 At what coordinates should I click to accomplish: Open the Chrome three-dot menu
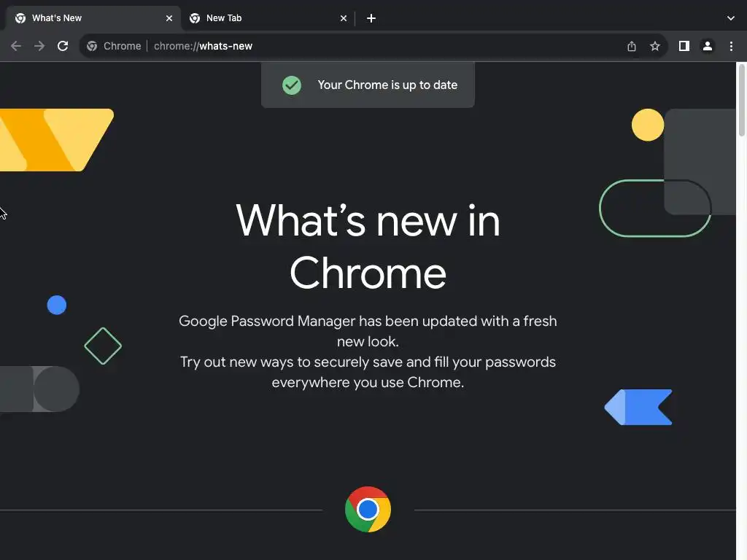(731, 46)
